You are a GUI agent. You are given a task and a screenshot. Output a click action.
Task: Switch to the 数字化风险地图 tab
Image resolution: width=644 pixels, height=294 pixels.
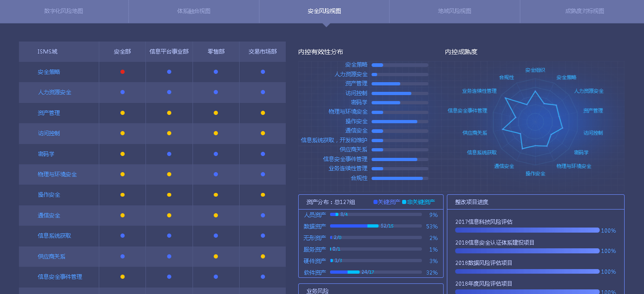64,11
